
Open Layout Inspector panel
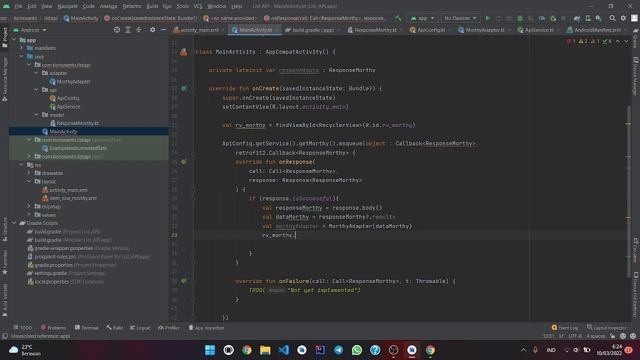607,327
